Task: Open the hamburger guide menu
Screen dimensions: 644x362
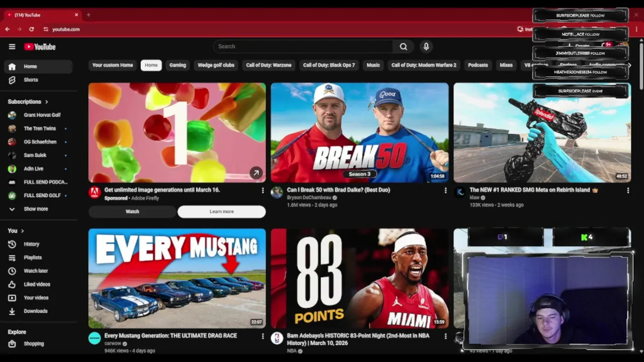Action: coord(12,47)
